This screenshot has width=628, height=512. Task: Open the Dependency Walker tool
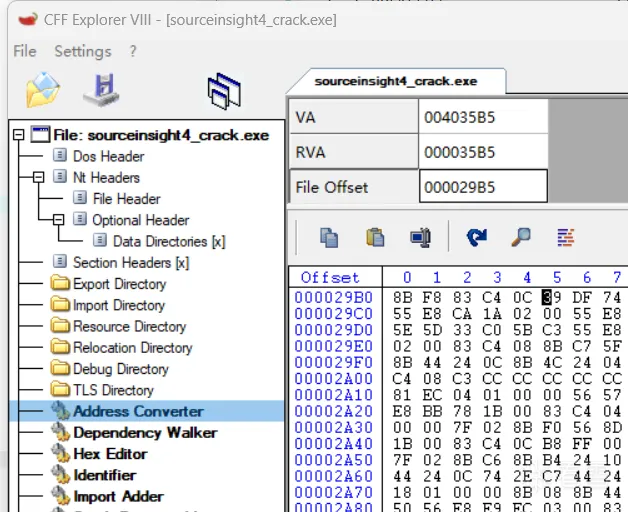pos(145,432)
